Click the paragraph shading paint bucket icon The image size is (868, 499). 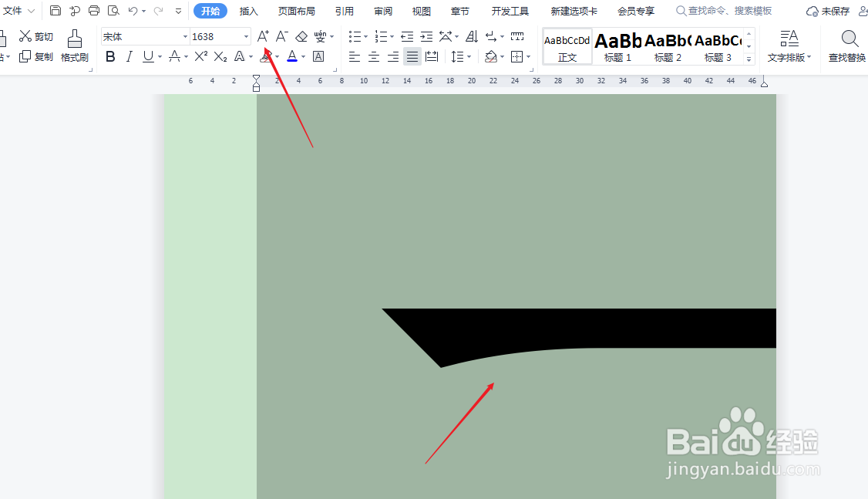tap(490, 56)
